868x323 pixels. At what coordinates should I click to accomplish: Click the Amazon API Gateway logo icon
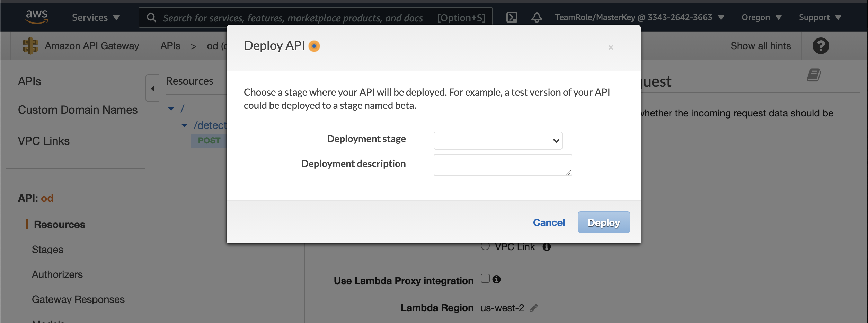click(30, 46)
